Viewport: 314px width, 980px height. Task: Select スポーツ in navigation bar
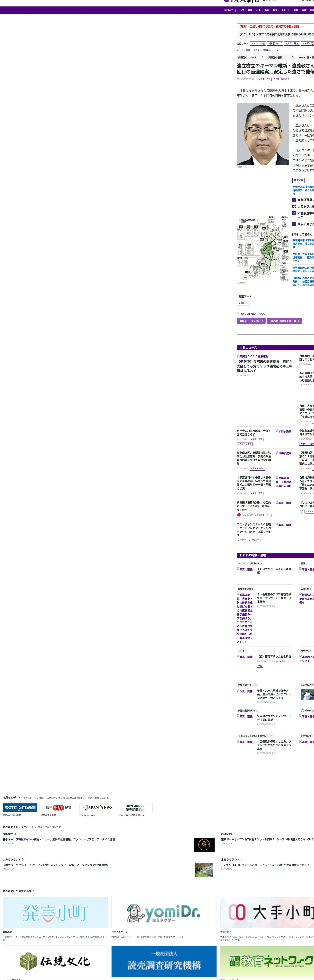tap(285, 10)
